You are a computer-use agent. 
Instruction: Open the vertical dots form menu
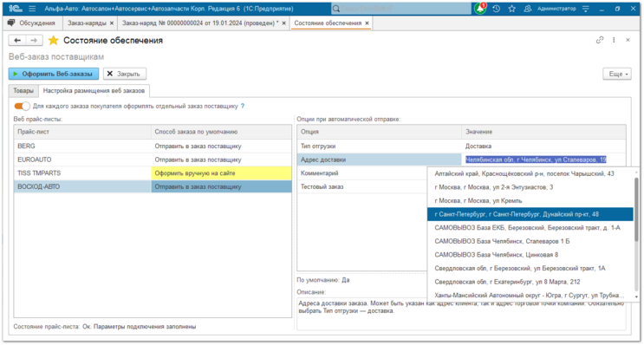tap(614, 40)
